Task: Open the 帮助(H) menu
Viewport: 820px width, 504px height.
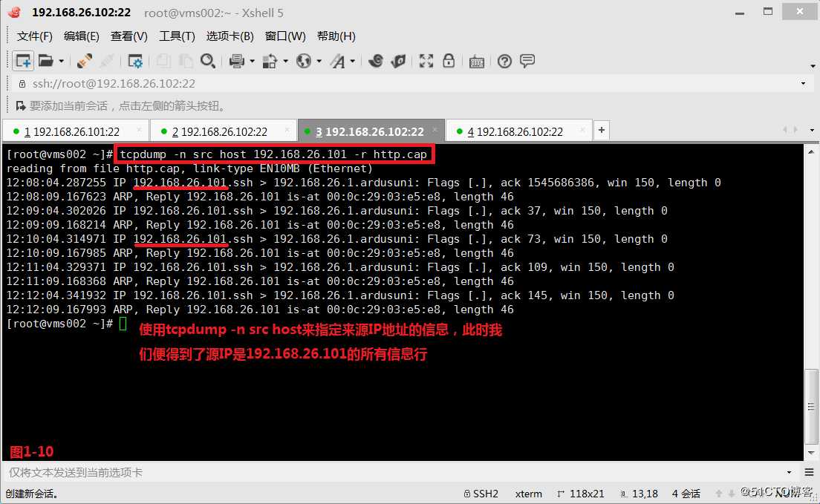Action: pyautogui.click(x=336, y=36)
